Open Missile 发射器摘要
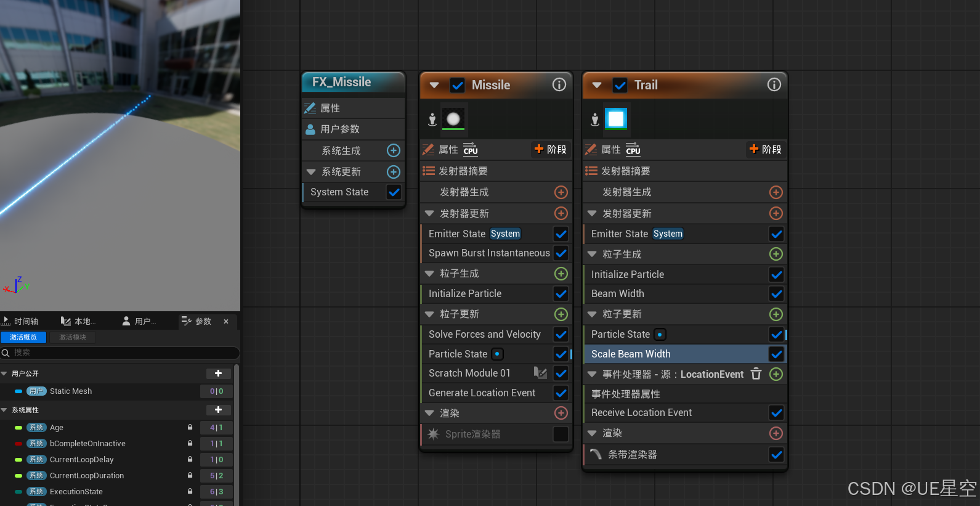980x506 pixels. point(496,171)
